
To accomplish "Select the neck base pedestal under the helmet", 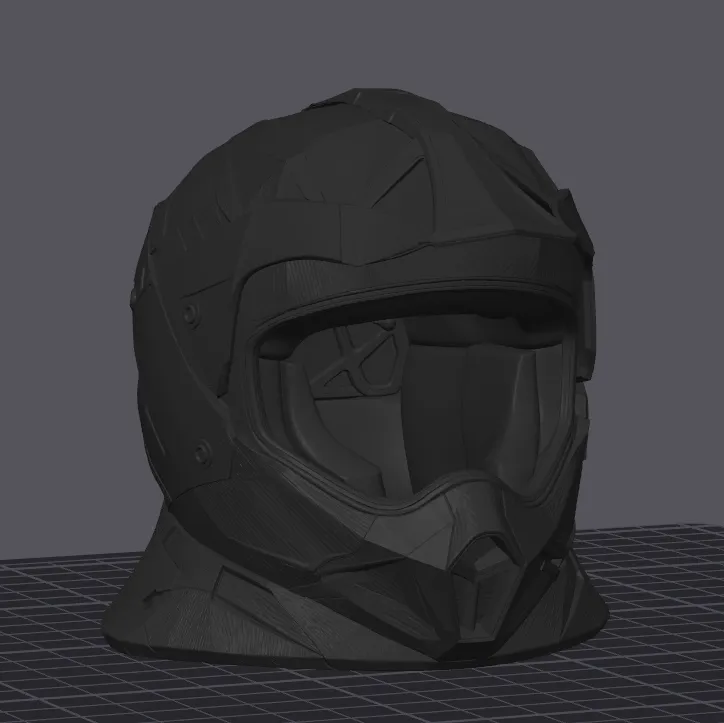I will 200,600.
